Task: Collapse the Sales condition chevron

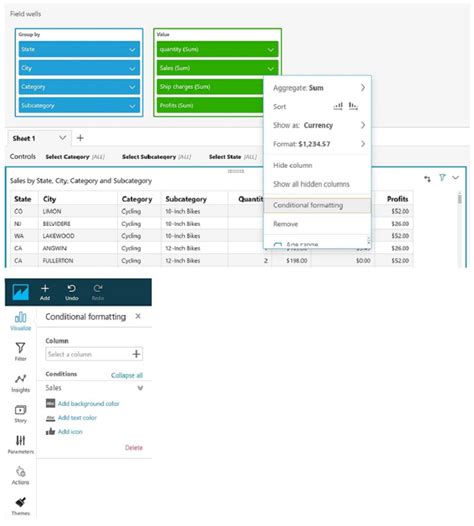Action: 140,388
